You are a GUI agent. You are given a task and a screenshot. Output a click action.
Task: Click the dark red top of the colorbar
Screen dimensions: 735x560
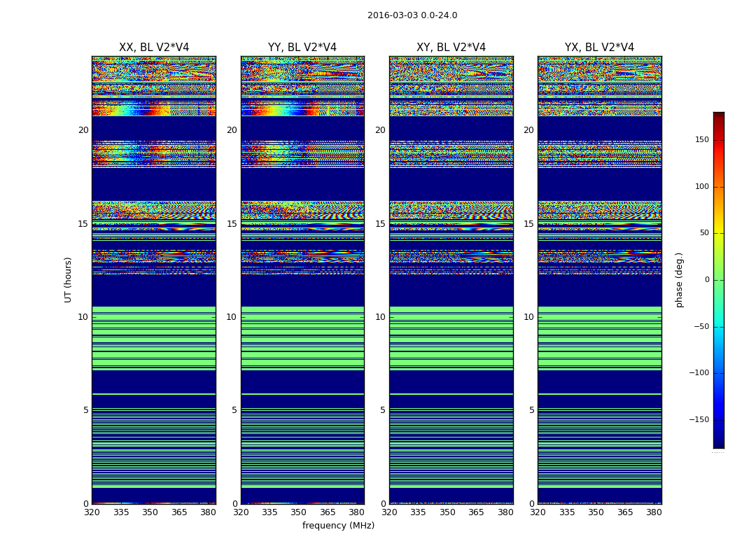(718, 116)
